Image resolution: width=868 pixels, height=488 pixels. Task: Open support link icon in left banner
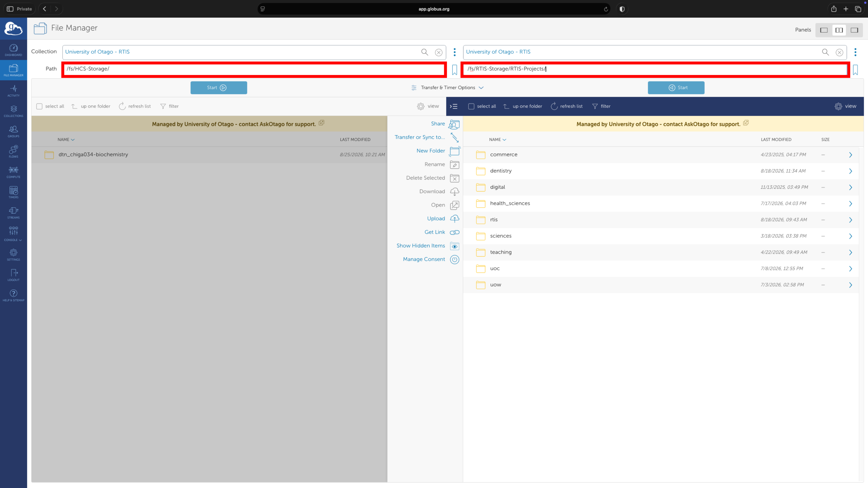point(321,123)
